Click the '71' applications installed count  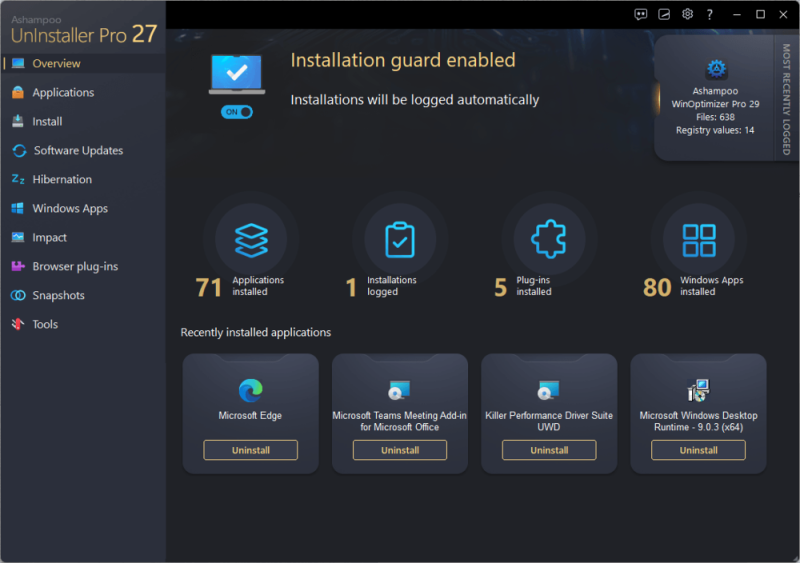click(209, 287)
